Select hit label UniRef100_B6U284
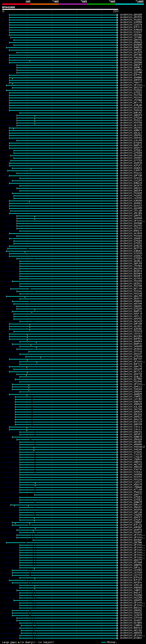Viewport: 146px width, 644px height. point(131,268)
